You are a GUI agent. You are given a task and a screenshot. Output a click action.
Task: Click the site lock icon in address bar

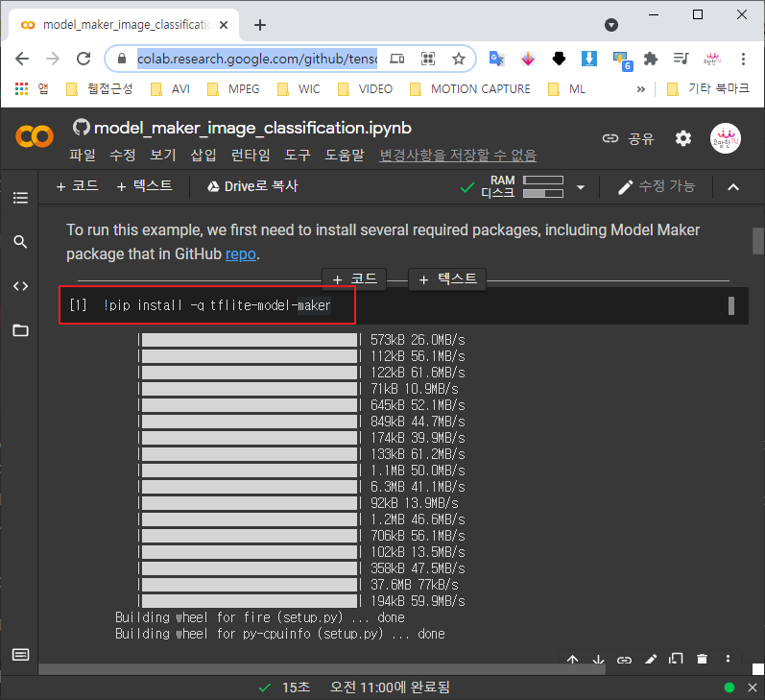tap(122, 59)
